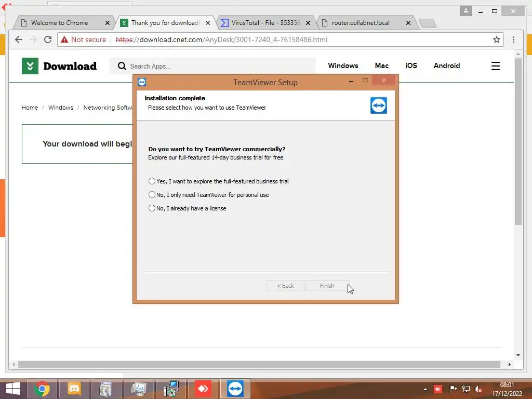Open the Windows Start button
The width and height of the screenshot is (532, 399).
click(x=13, y=389)
